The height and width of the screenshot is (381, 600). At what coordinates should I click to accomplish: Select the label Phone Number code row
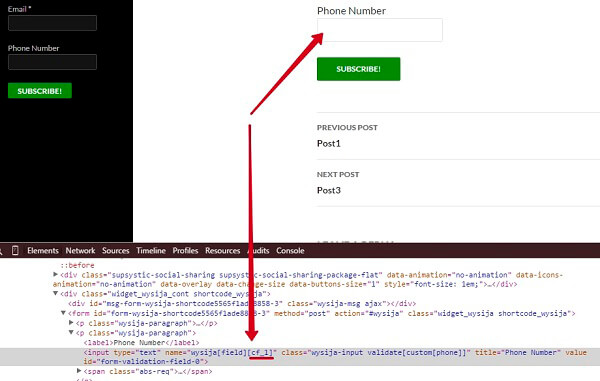(x=142, y=343)
